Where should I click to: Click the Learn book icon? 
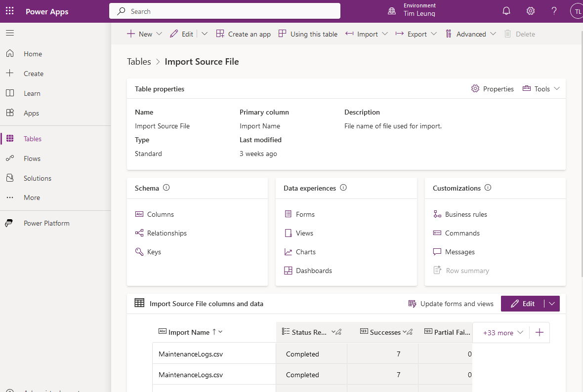tap(10, 93)
